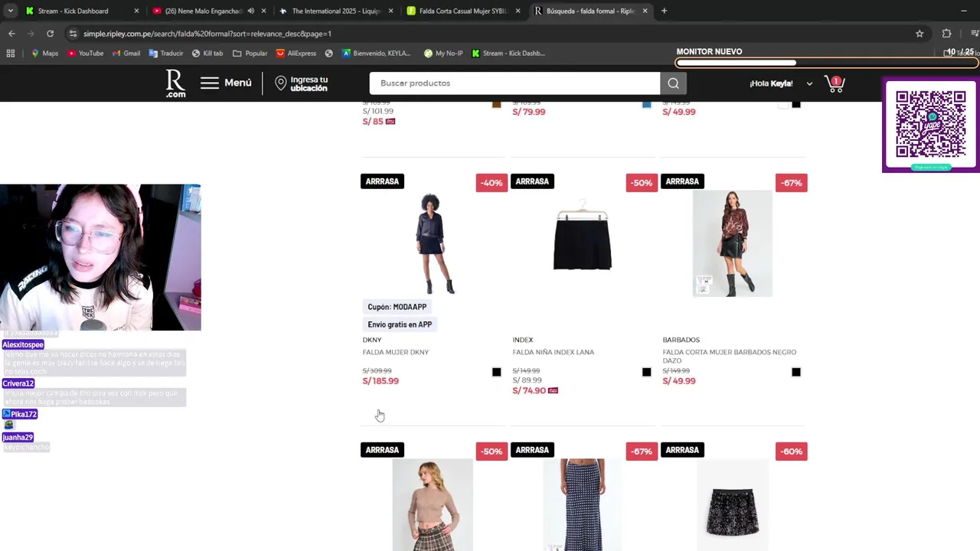Open the BARBADOS leather skirt image
The height and width of the screenshot is (551, 980).
[x=733, y=243]
